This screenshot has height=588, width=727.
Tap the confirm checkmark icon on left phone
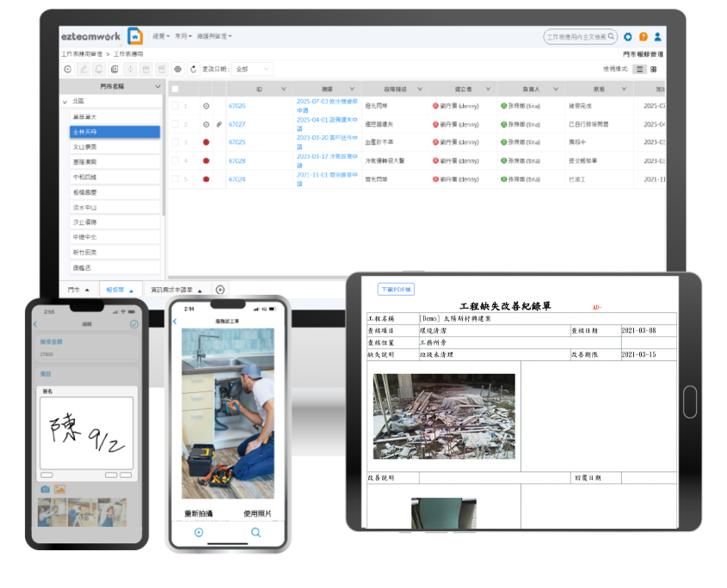pyautogui.click(x=134, y=324)
